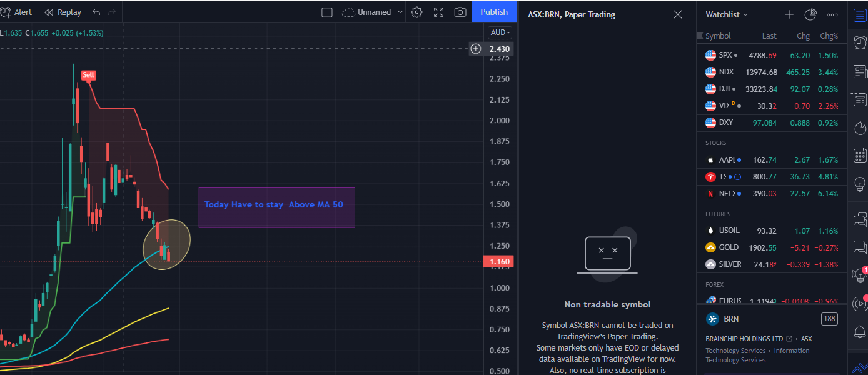Open chart settings gear

[x=417, y=12]
